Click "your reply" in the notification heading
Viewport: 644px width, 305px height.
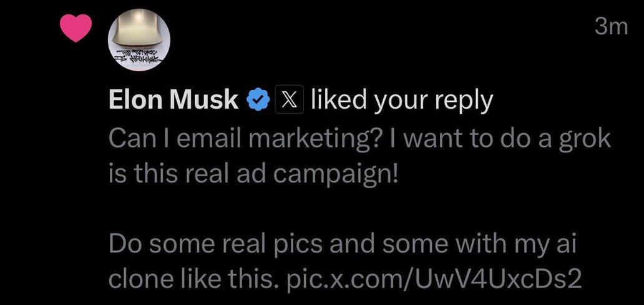pos(441,100)
